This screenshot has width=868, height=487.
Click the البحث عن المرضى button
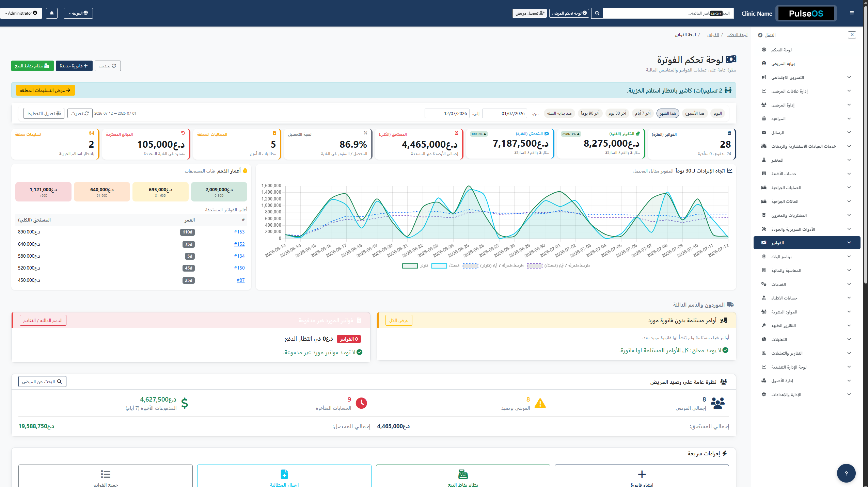pyautogui.click(x=42, y=382)
